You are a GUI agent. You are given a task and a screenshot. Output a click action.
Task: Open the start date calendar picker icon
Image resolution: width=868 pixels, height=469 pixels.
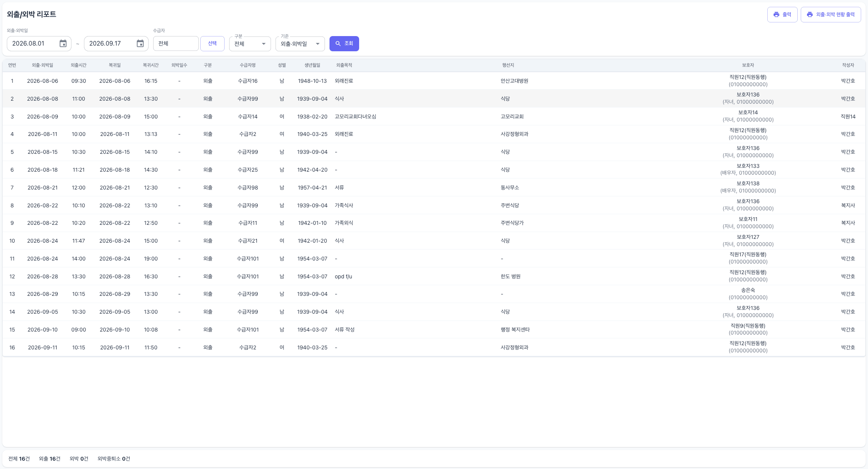63,44
